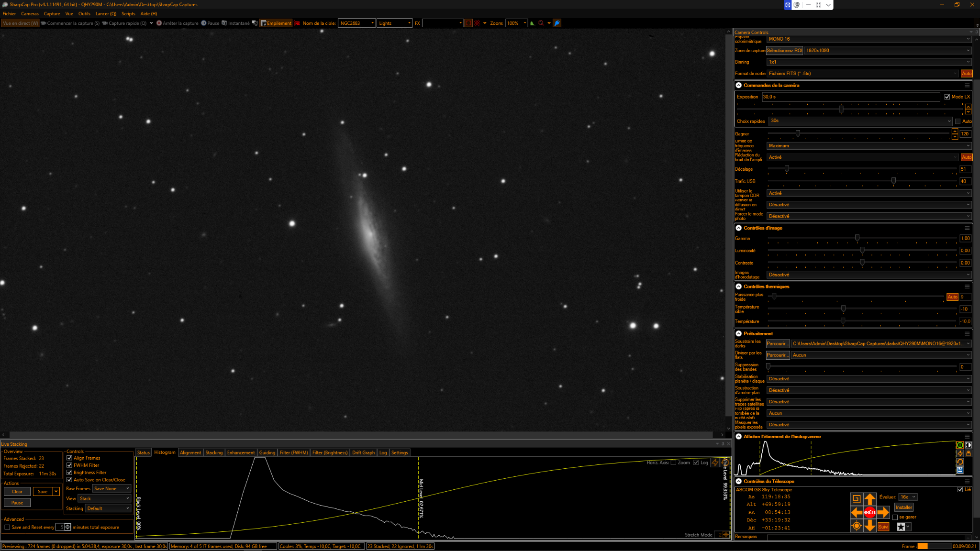
Task: Enable the 'se garer' park checkbox
Action: click(895, 517)
